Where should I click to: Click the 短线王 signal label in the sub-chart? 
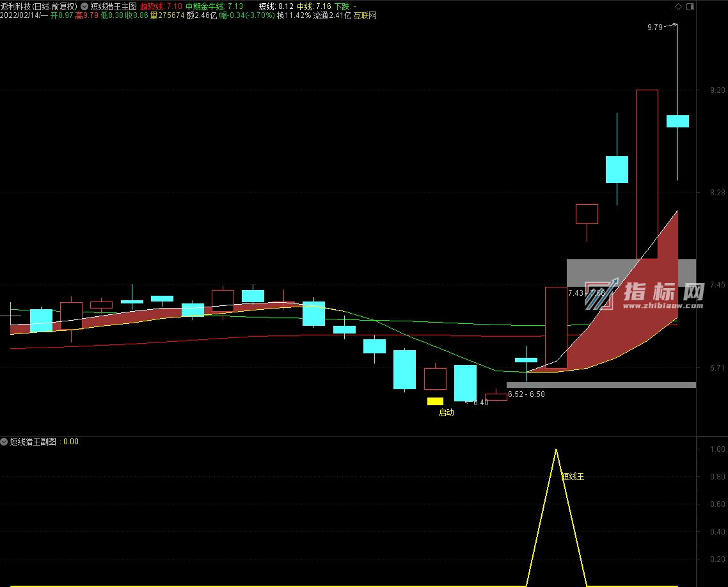point(573,476)
